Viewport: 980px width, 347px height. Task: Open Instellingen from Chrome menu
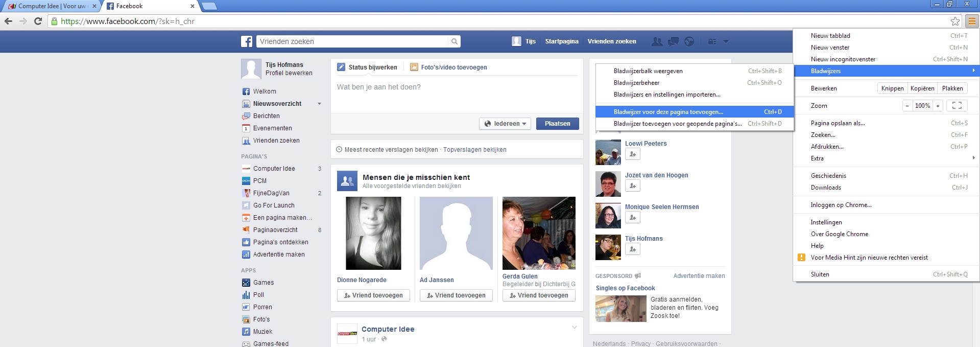[886, 222]
